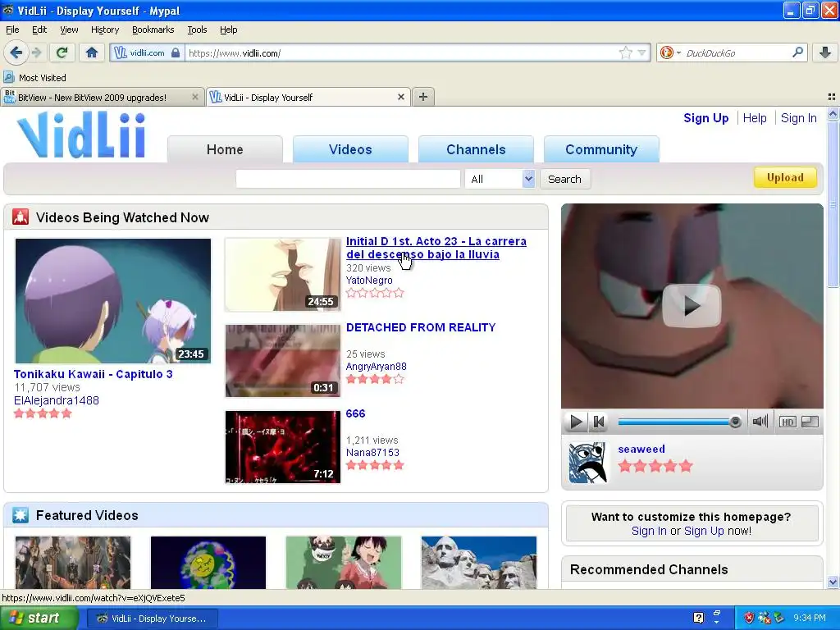
Task: Open the Tools menu
Action: click(x=197, y=30)
